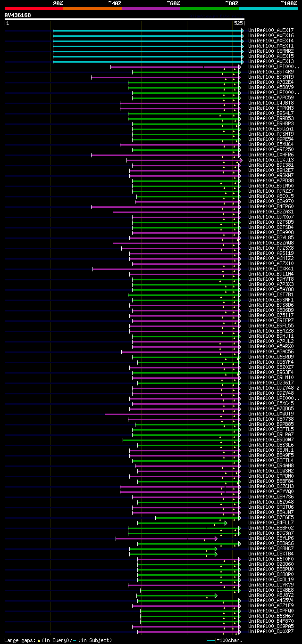Select label UniRef100_Q6ZCH3
The width and height of the screenshot is (302, 644).
(271, 486)
